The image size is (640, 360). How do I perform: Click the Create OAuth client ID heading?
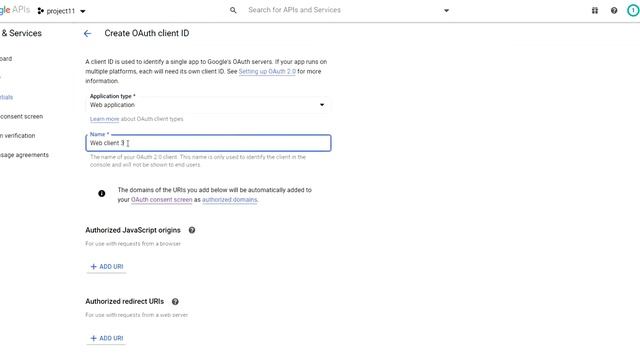click(x=147, y=33)
